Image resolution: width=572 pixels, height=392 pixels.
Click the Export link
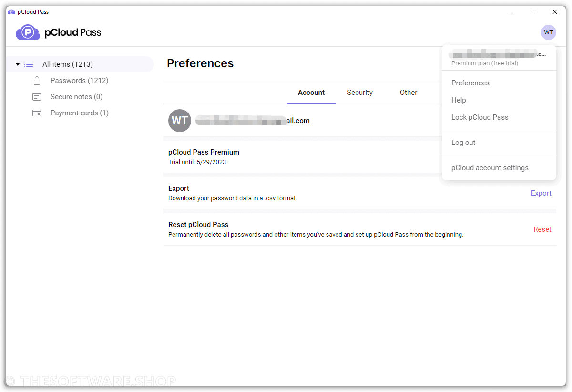[x=541, y=193]
